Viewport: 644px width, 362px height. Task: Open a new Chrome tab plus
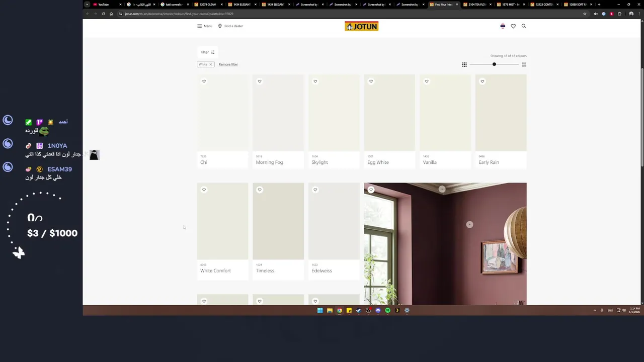point(599,5)
